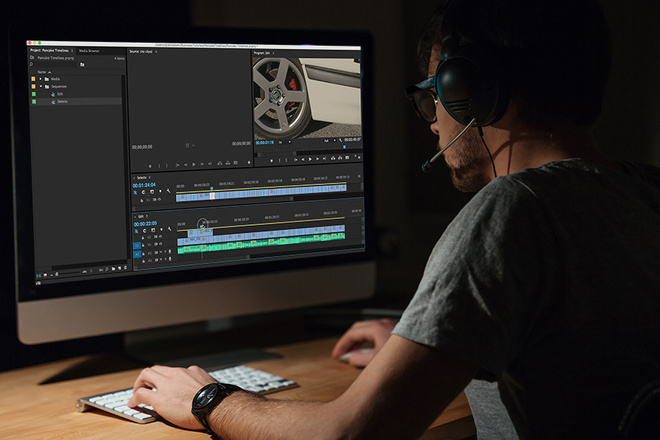Select the Edit sequence in project panel
This screenshot has height=440, width=660.
60,94
